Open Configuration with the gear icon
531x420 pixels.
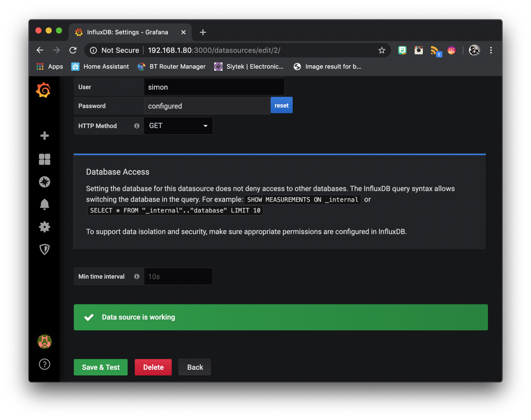(x=44, y=227)
